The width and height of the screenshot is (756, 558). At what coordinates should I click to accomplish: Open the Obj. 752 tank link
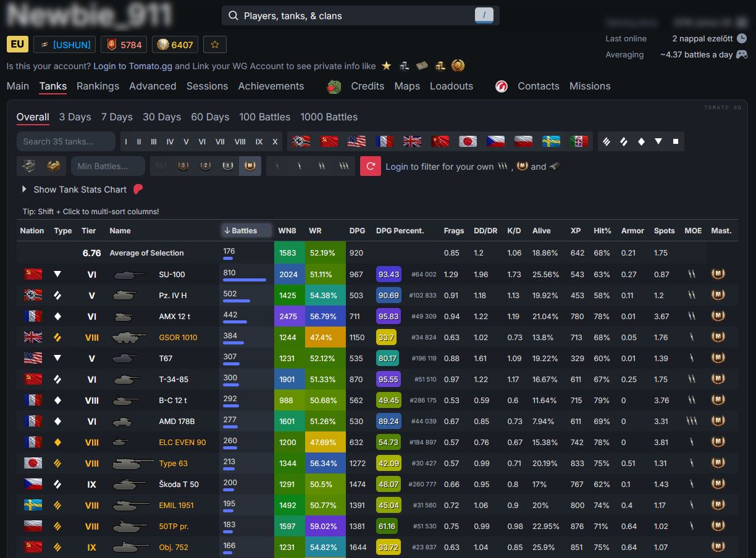tap(174, 548)
